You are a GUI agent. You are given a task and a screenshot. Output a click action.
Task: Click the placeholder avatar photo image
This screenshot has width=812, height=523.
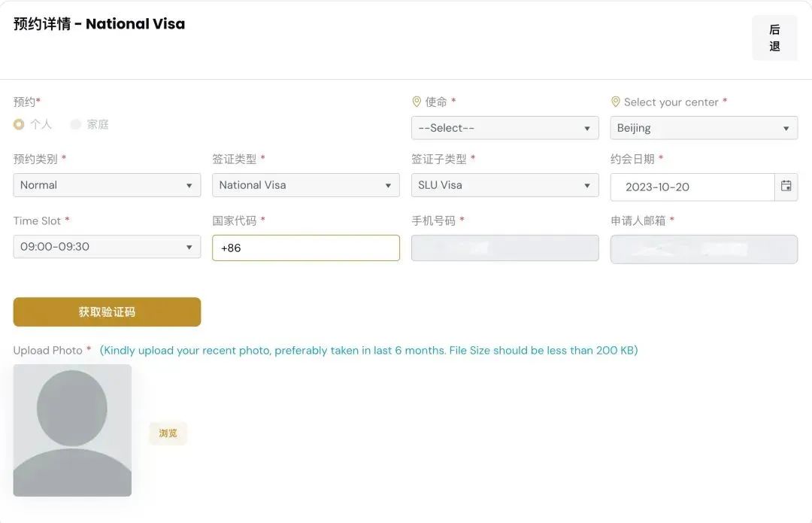[x=72, y=430]
